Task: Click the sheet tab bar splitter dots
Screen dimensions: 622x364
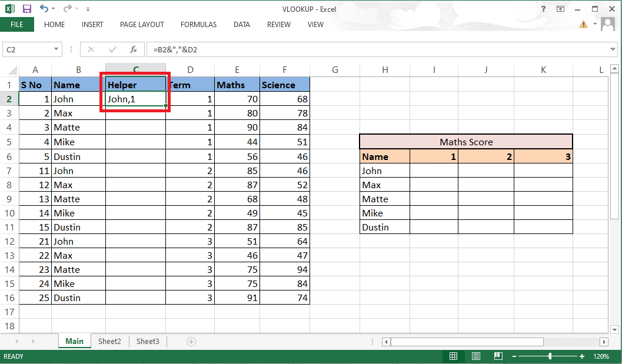Action: [x=372, y=342]
